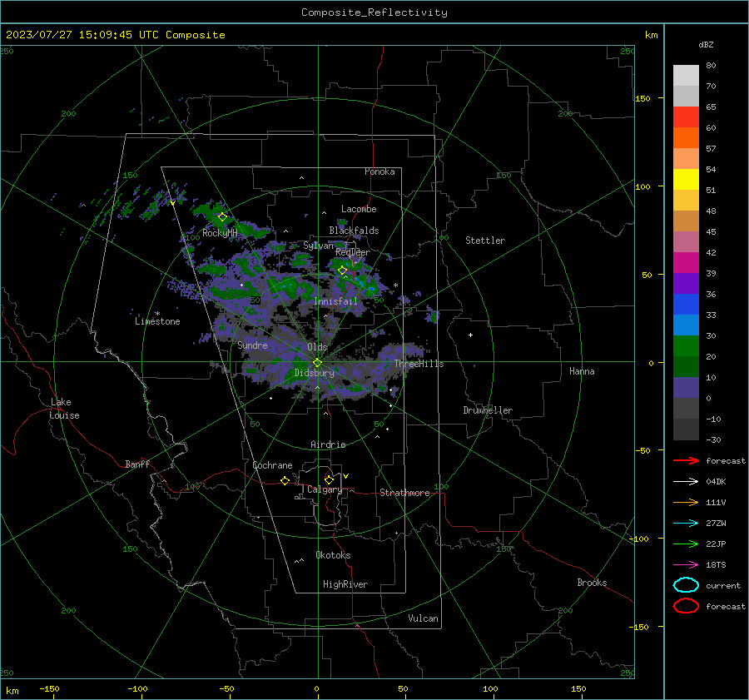Click the yellow diamond radar center marker at Olds
Screen dimensions: 749x700
[x=317, y=363]
